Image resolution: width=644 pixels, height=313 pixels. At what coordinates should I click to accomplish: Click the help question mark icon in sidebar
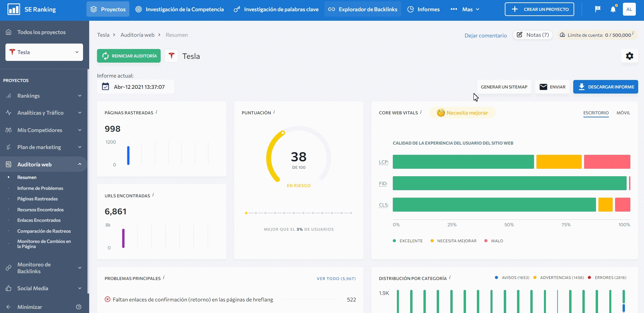pyautogui.click(x=79, y=307)
